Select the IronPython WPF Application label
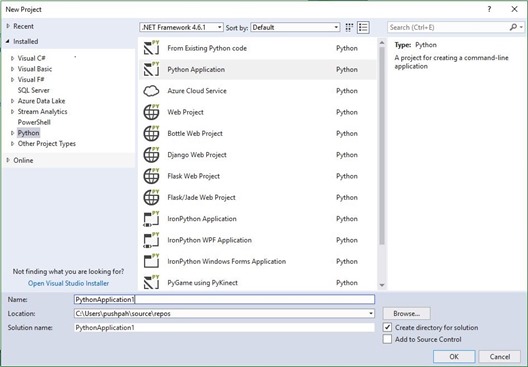The image size is (528, 367). point(209,240)
